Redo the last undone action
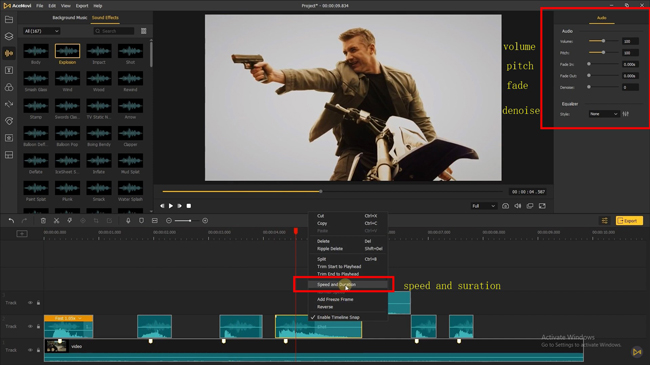The height and width of the screenshot is (365, 650). coord(24,221)
